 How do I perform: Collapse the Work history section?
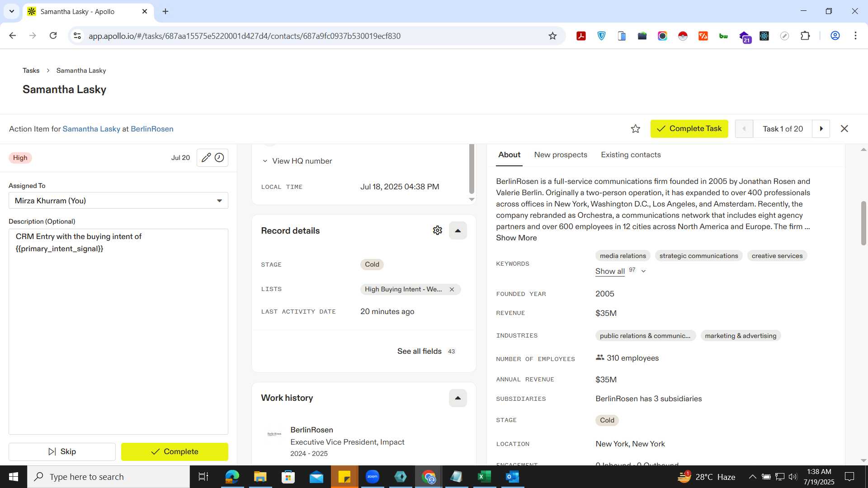[x=458, y=398]
